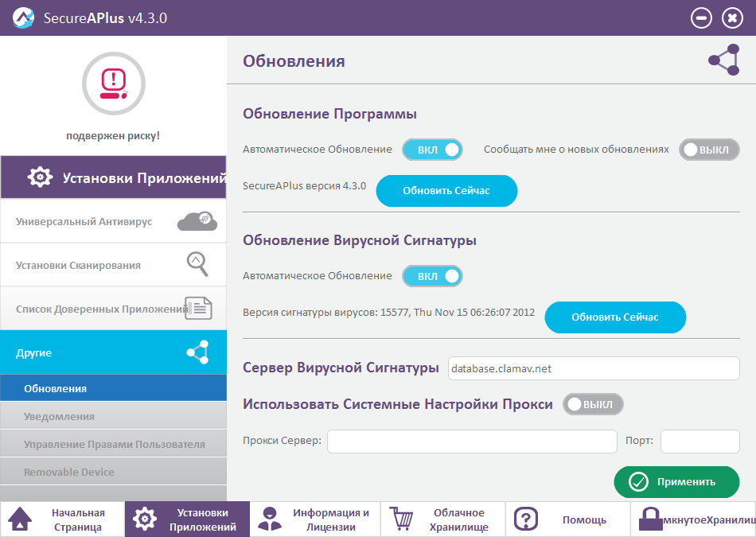The image size is (756, 537).
Task: Click the 'подвержен риску!' status text
Action: (x=113, y=136)
